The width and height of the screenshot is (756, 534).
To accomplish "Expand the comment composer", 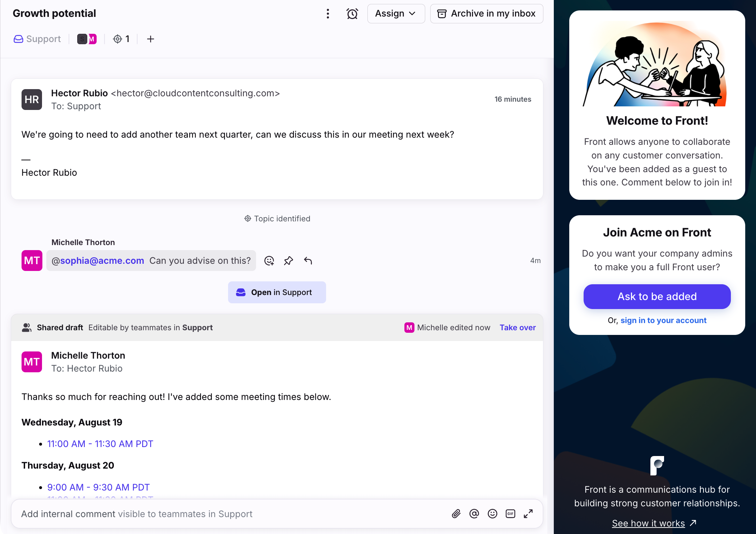I will [x=528, y=514].
